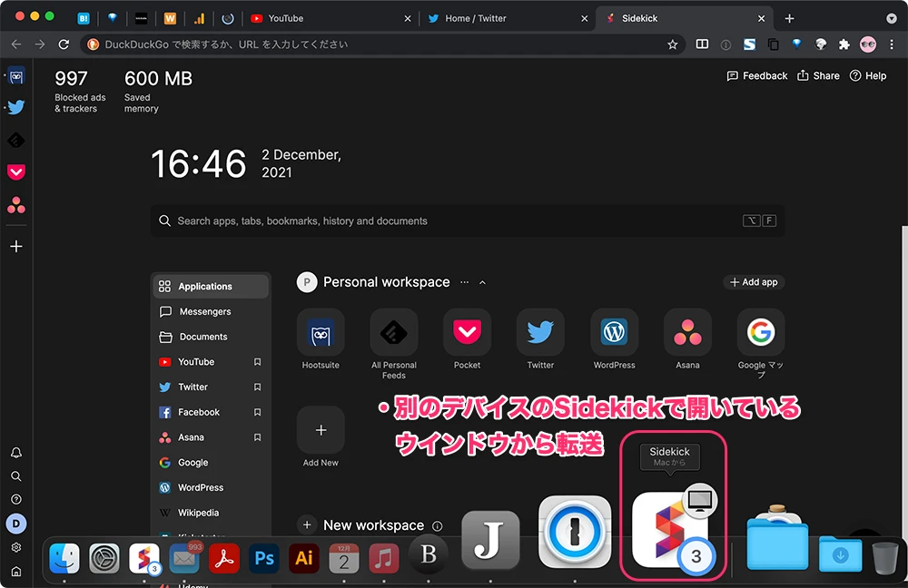Open 1Password from the Dock

[x=575, y=532]
